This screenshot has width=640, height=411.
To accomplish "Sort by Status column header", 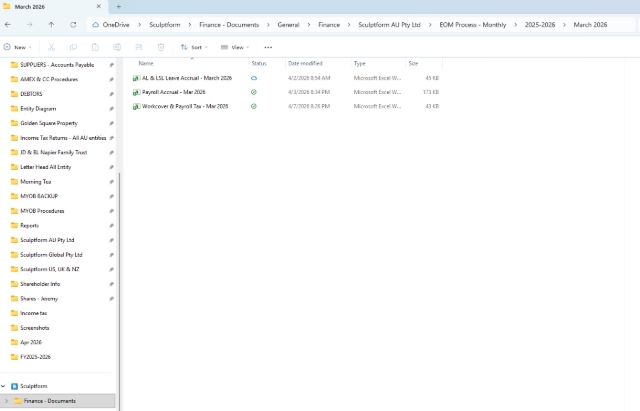I will (259, 63).
